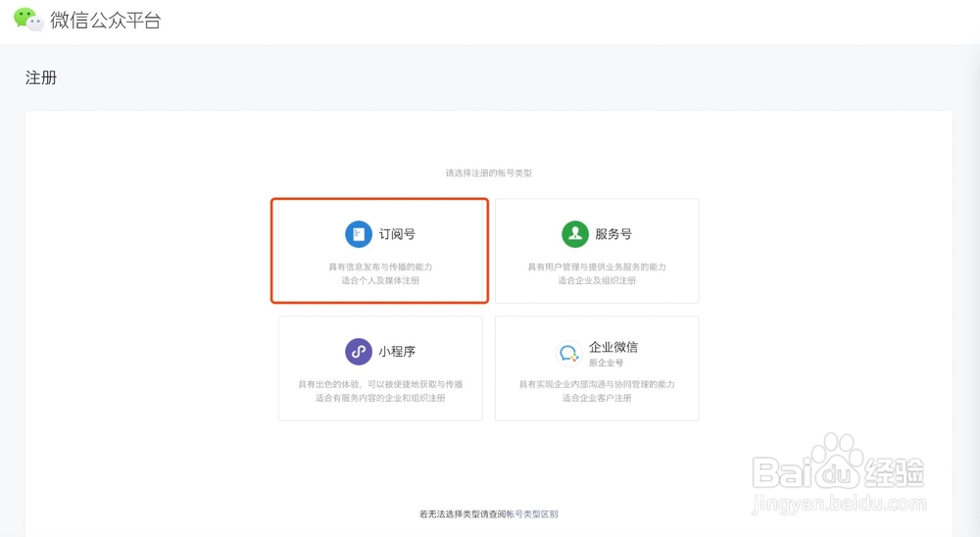980x537 pixels.
Task: Click text 具有实现企业内部沟通与协同管理的能力
Action: 597,384
